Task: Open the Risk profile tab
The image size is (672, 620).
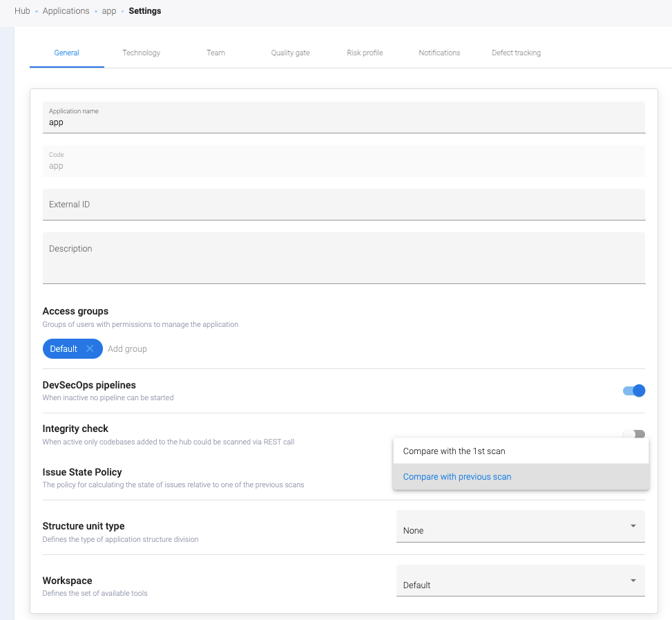Action: pos(365,53)
